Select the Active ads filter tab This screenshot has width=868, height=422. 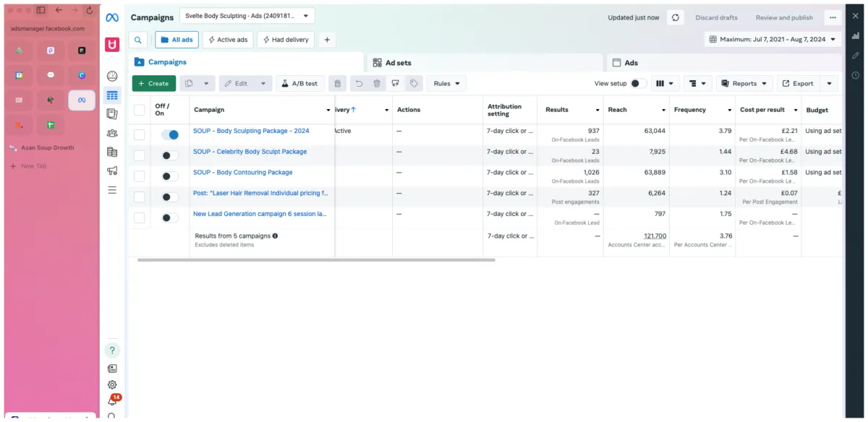(x=228, y=40)
